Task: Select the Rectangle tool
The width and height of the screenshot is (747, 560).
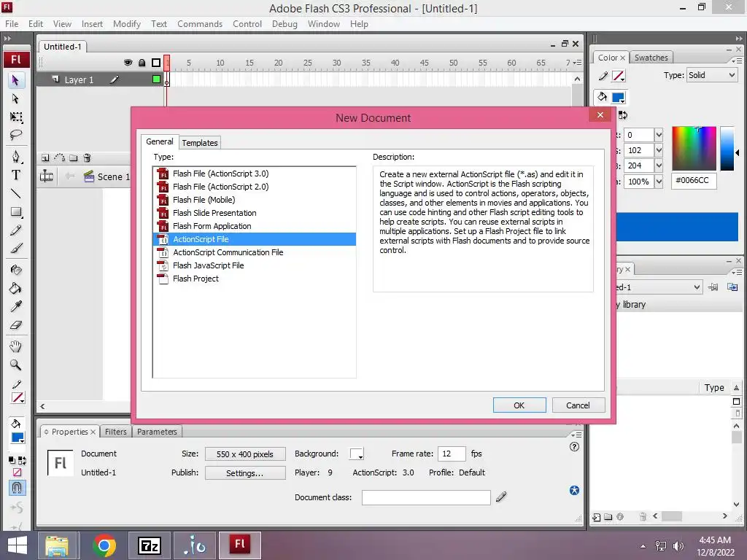Action: click(x=16, y=212)
